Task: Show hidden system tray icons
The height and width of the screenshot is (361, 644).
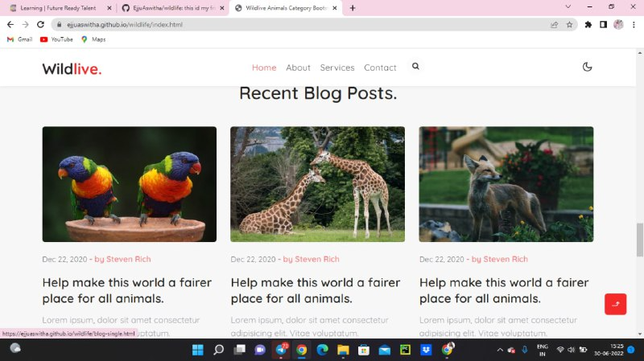Action: 500,350
